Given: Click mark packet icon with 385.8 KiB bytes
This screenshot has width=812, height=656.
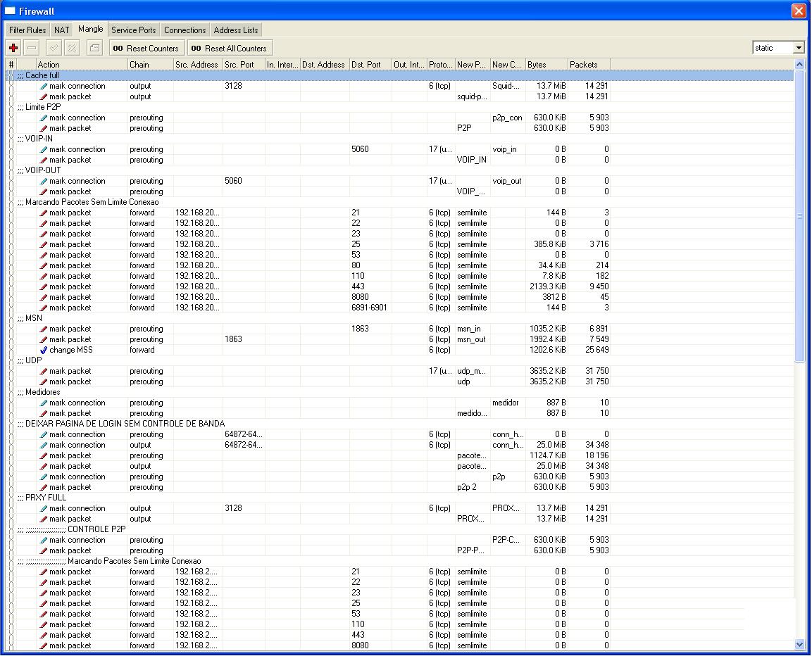Looking at the screenshot, I should [x=44, y=244].
